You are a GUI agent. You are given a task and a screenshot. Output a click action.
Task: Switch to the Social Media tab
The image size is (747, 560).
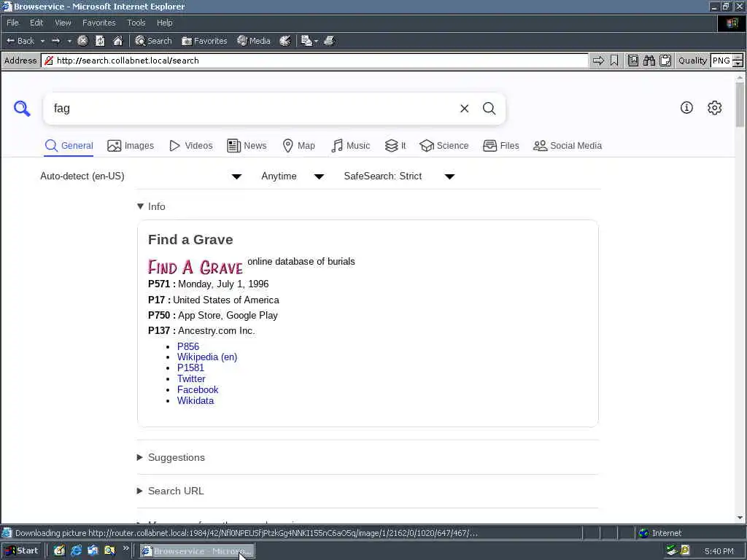click(568, 146)
